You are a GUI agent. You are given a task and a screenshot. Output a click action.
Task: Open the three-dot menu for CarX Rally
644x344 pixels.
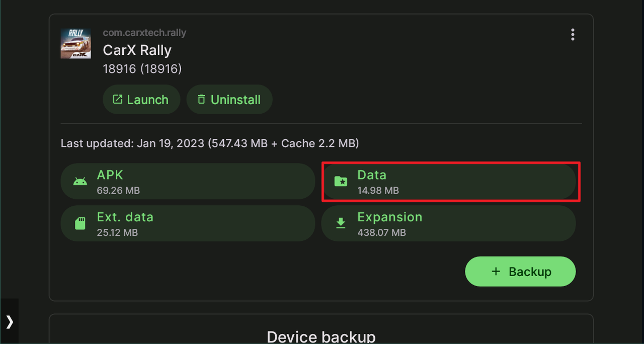click(573, 35)
